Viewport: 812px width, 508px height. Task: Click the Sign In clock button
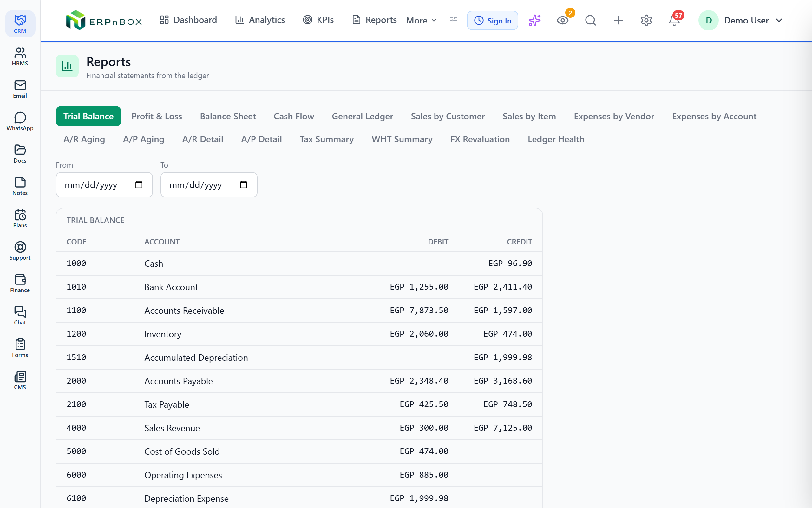[x=492, y=20]
